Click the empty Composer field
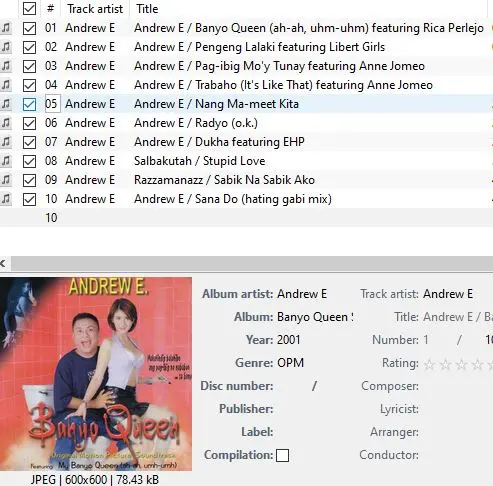The height and width of the screenshot is (486, 493). point(457,386)
